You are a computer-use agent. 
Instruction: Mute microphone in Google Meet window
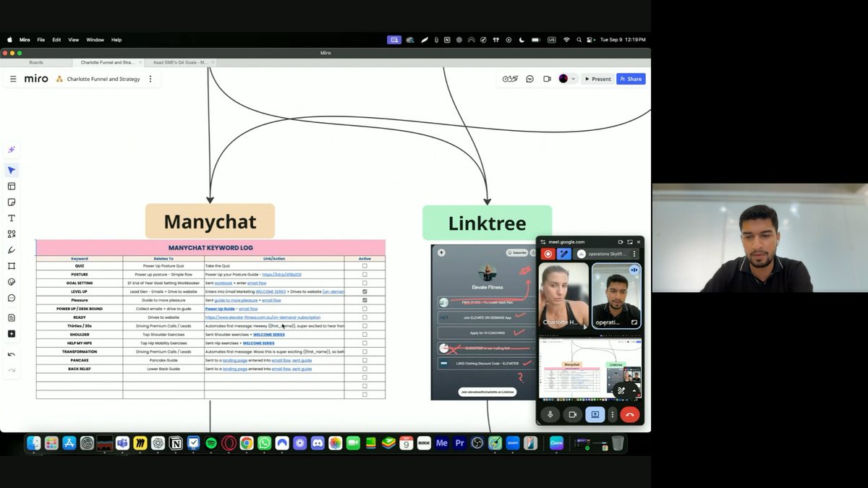[x=550, y=415]
